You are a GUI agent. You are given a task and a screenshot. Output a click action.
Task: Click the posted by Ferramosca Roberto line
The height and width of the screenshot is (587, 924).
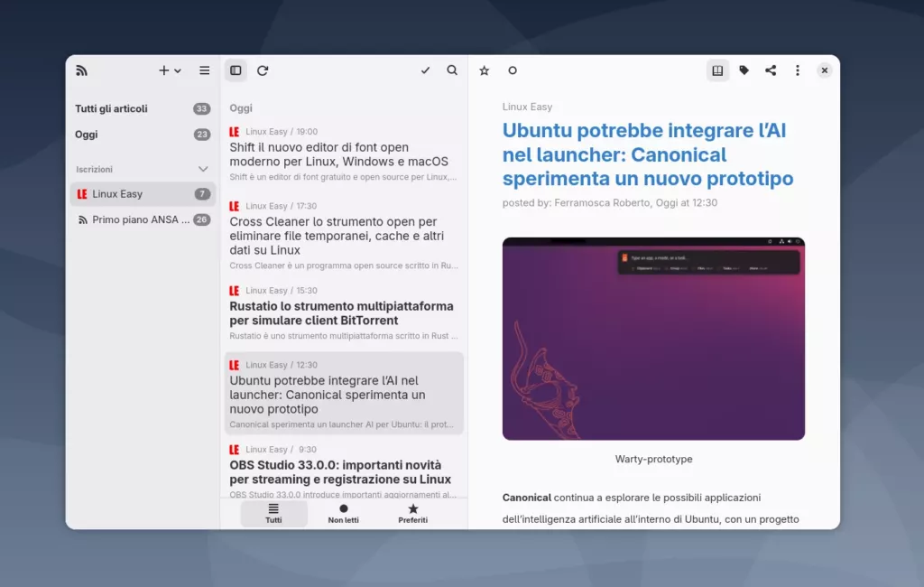point(610,203)
